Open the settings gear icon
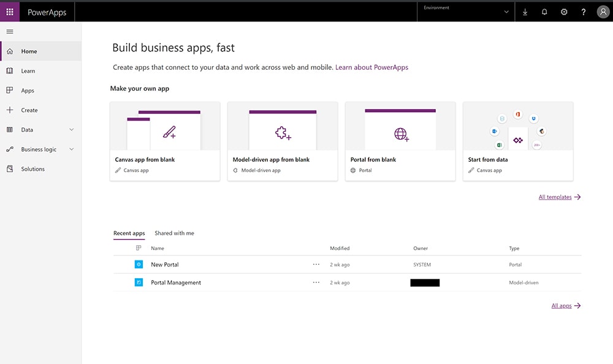 pyautogui.click(x=564, y=12)
